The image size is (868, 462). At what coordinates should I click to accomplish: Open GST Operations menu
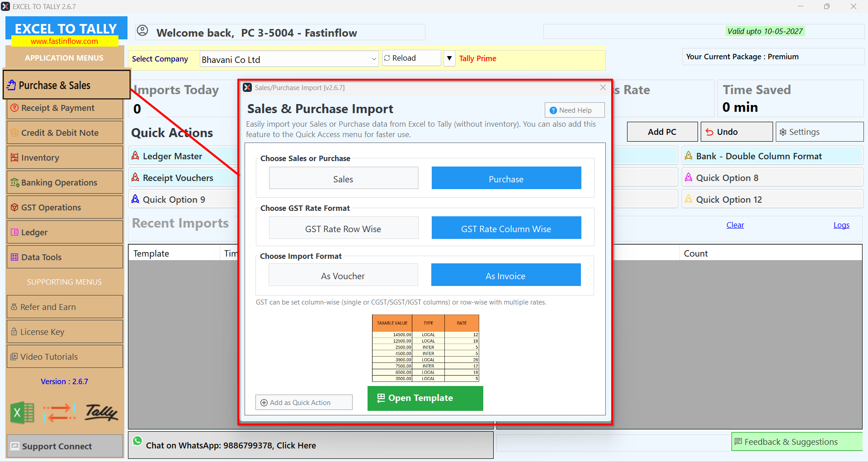65,207
